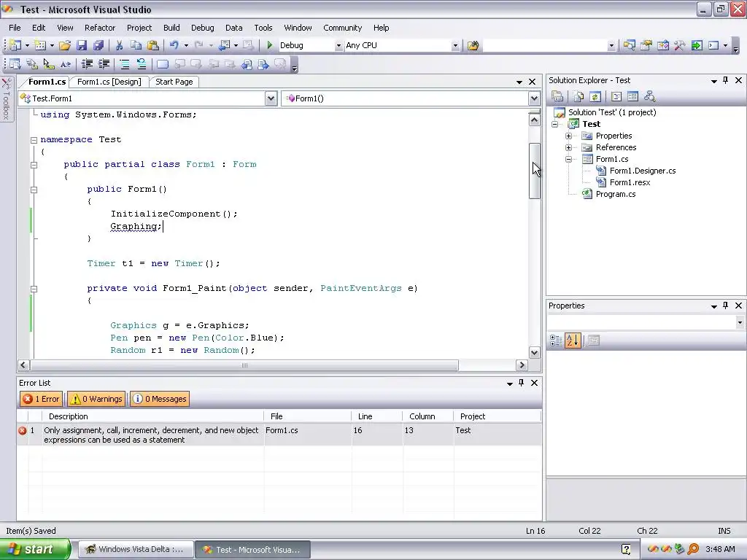Switch to Windows Vista Delta taskbar window
747x560 pixels.
click(136, 550)
